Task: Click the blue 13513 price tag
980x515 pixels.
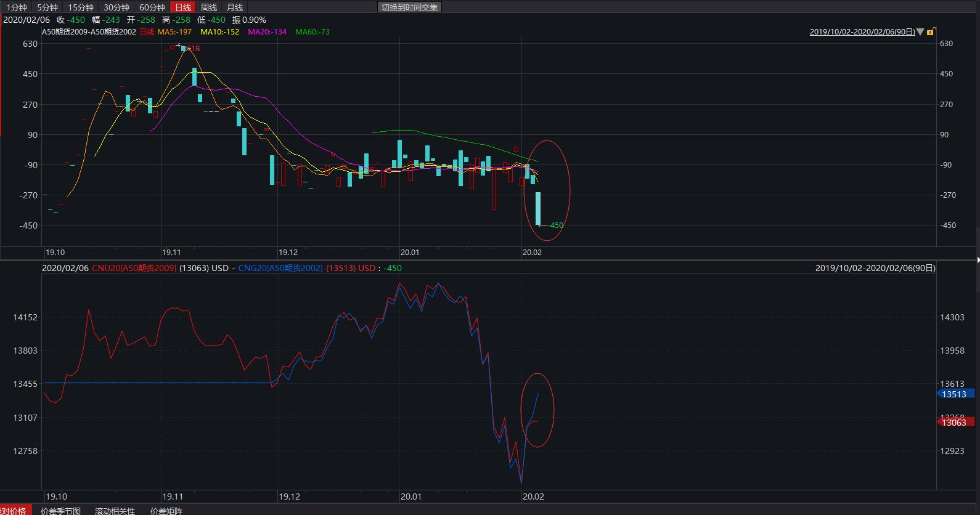Action: tap(955, 394)
